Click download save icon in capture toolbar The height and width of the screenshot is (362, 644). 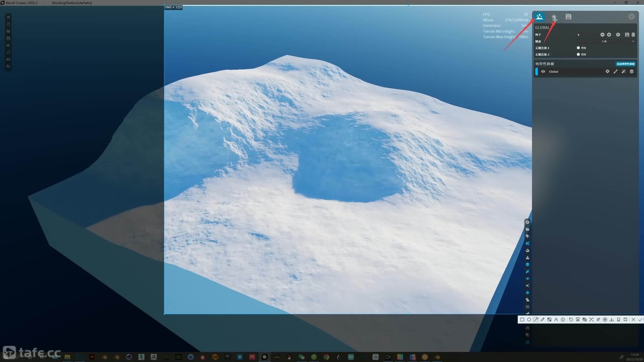tap(612, 320)
